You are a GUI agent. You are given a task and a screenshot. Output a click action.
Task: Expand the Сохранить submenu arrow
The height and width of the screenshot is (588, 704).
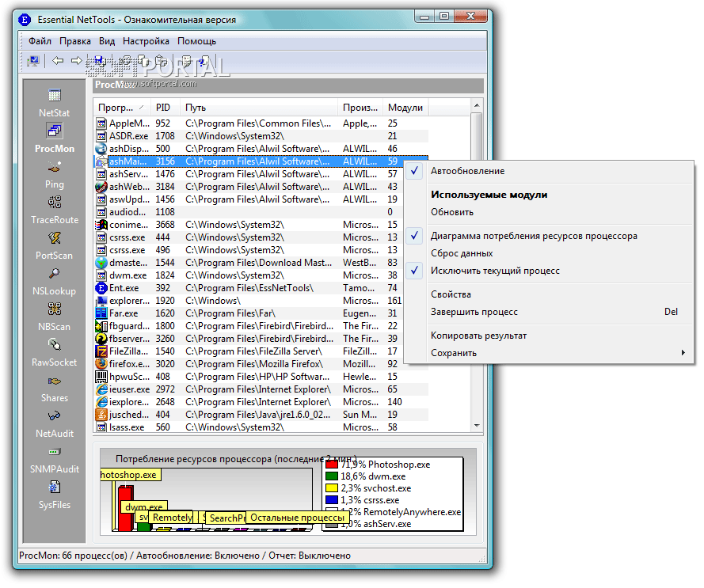pos(683,353)
